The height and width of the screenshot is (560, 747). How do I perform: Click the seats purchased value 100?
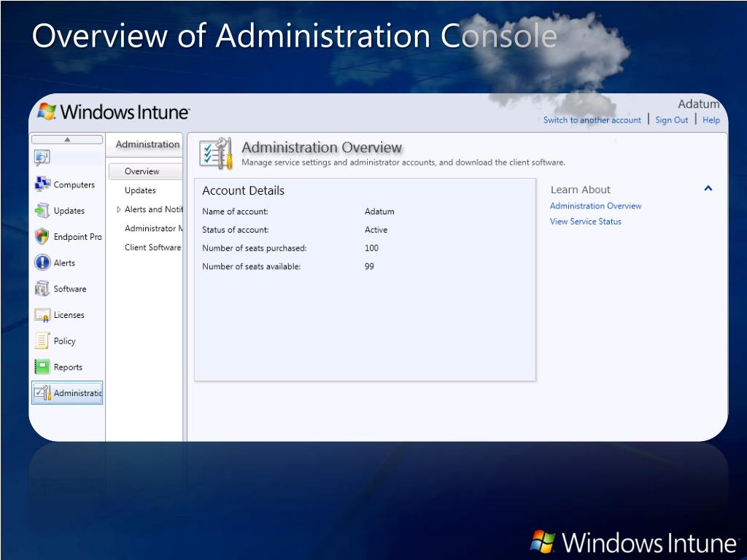tap(371, 248)
